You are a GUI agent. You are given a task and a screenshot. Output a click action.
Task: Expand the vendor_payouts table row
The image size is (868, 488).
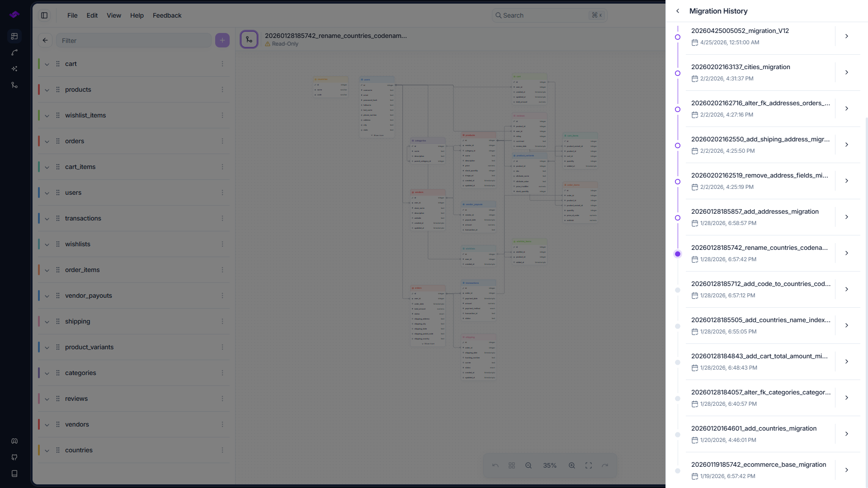(47, 296)
